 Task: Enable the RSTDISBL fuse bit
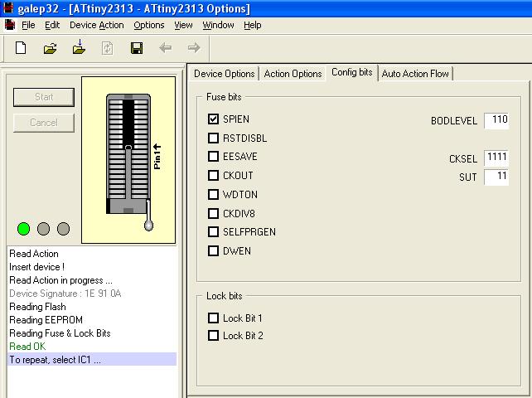(x=214, y=138)
